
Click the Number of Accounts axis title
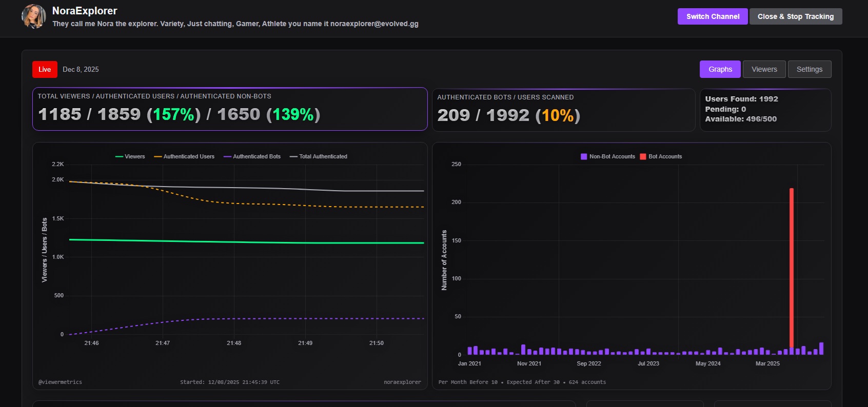[444, 260]
